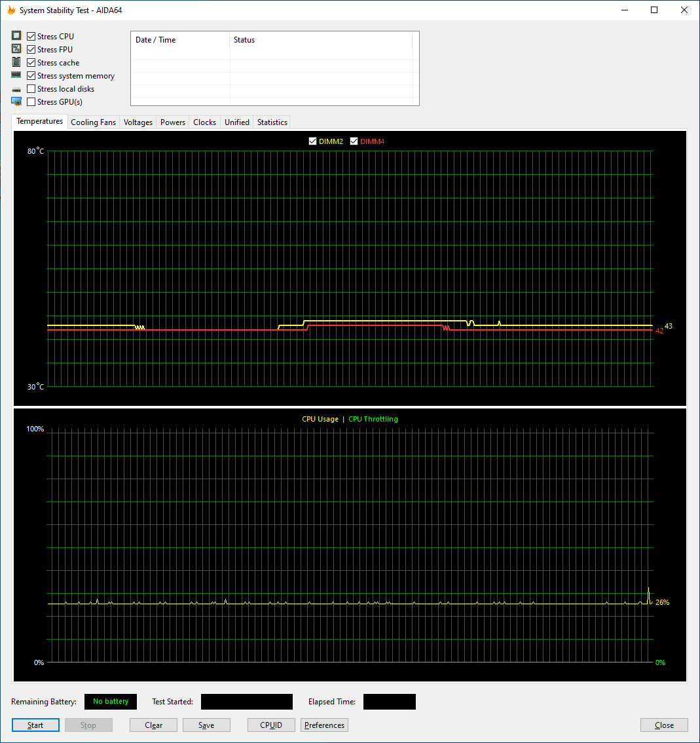Viewport: 700px width, 743px height.
Task: Click the Status column header
Action: [x=321, y=40]
